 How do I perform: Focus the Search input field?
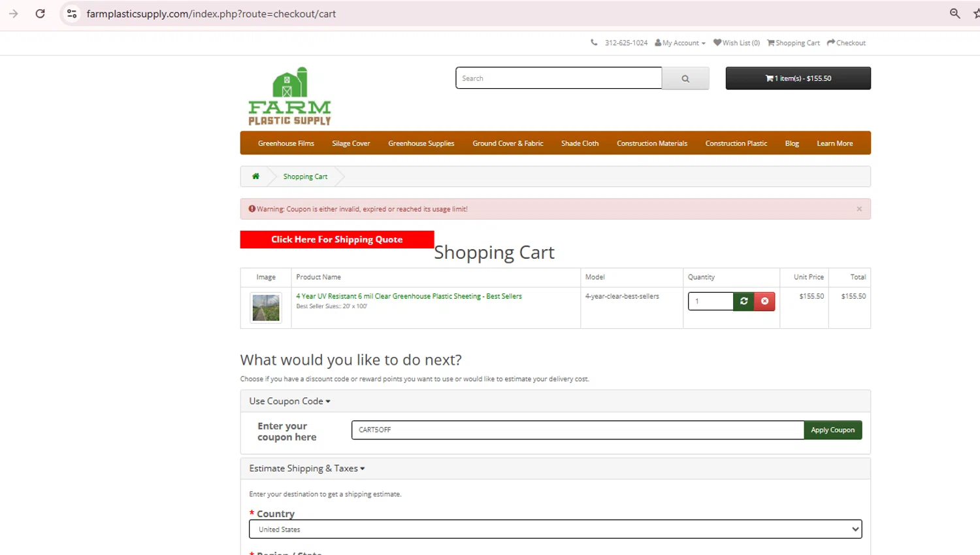click(x=559, y=78)
